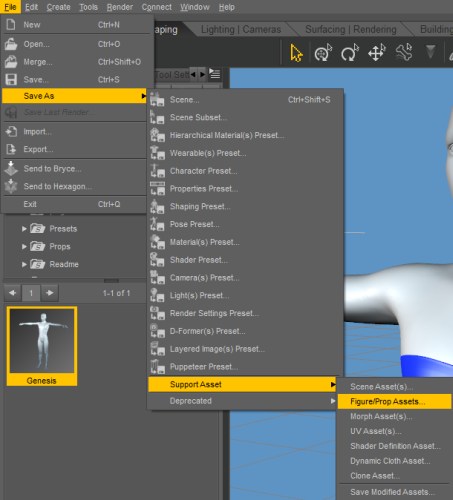Expand the Readme folder
453x500 pixels.
tap(24, 264)
